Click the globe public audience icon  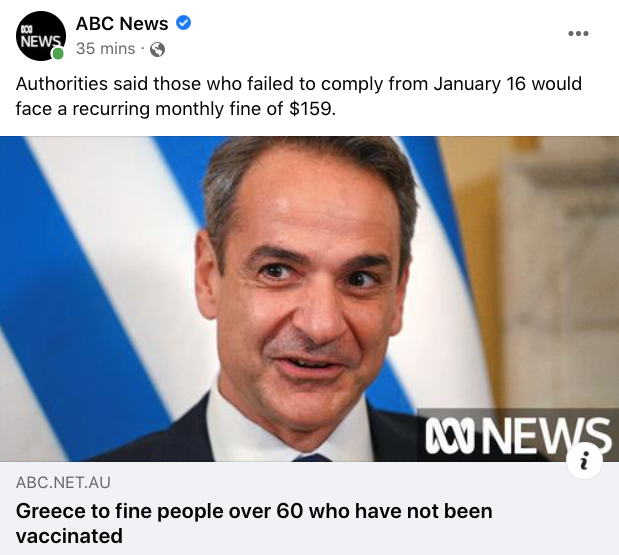tap(158, 50)
